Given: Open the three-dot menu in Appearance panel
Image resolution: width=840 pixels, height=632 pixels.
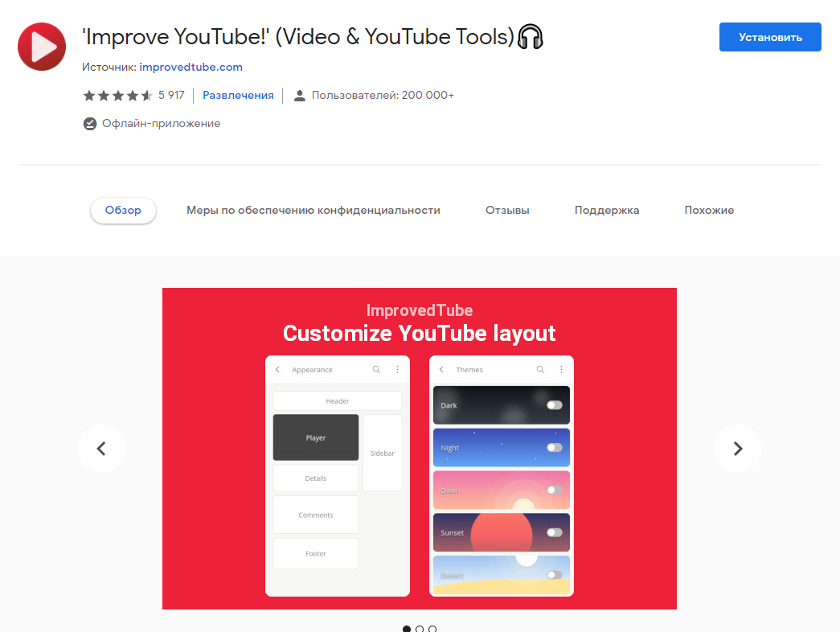Looking at the screenshot, I should pyautogui.click(x=398, y=369).
